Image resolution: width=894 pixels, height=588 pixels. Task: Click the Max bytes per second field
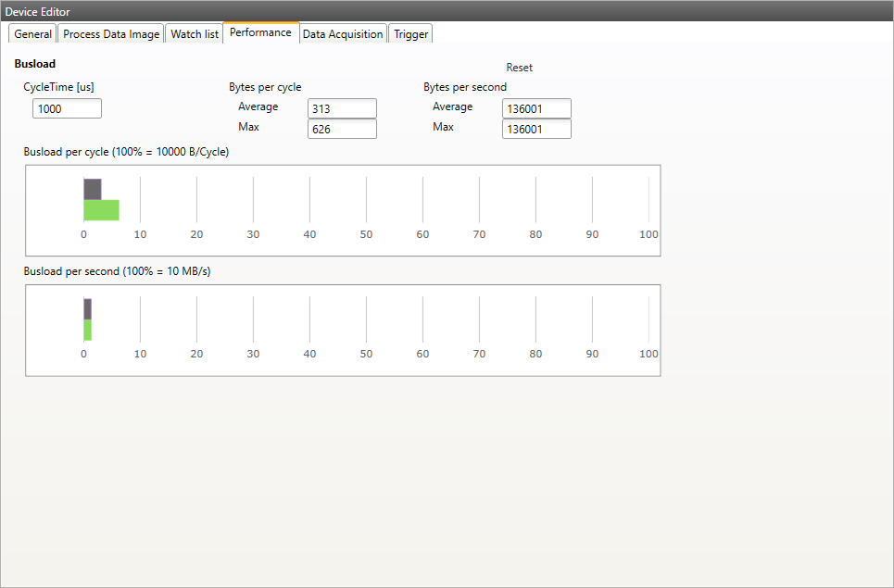pos(536,129)
